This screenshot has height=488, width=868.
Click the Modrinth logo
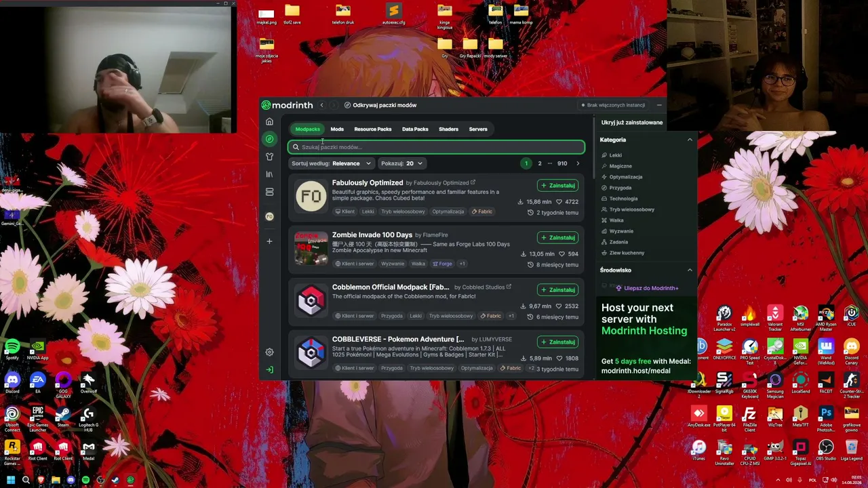(288, 105)
